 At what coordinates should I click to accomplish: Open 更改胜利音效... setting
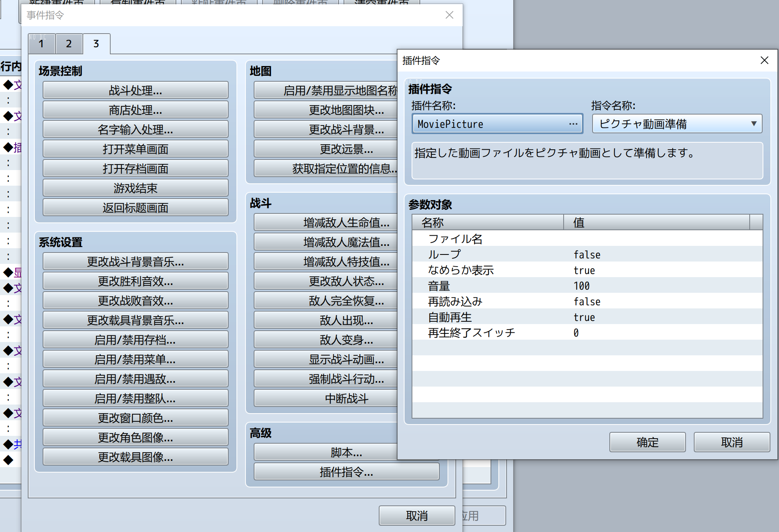point(135,281)
